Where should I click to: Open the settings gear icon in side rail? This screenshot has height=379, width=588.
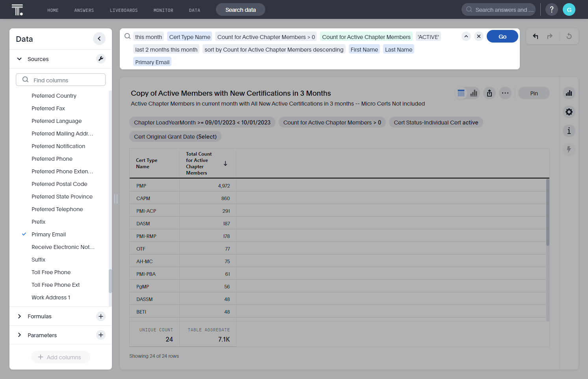(x=569, y=112)
